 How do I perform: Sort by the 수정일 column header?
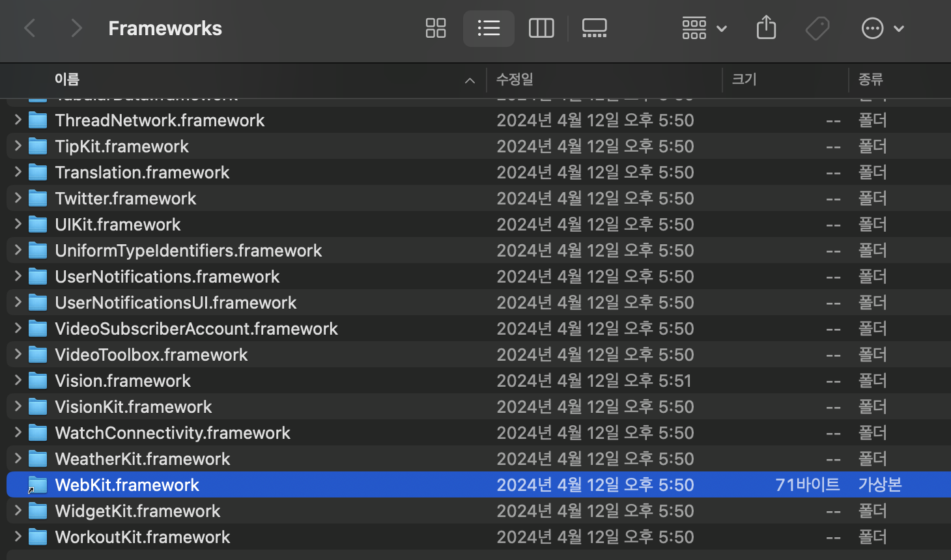[515, 79]
